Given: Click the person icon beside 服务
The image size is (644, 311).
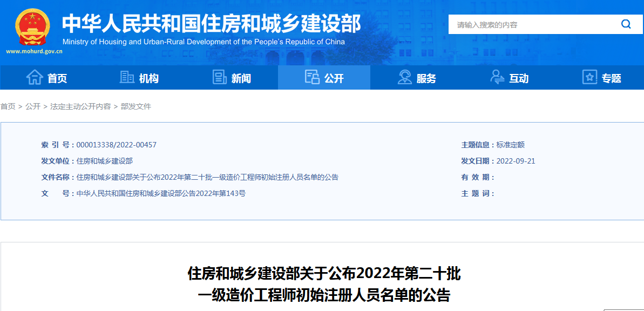Looking at the screenshot, I should pyautogui.click(x=404, y=77).
